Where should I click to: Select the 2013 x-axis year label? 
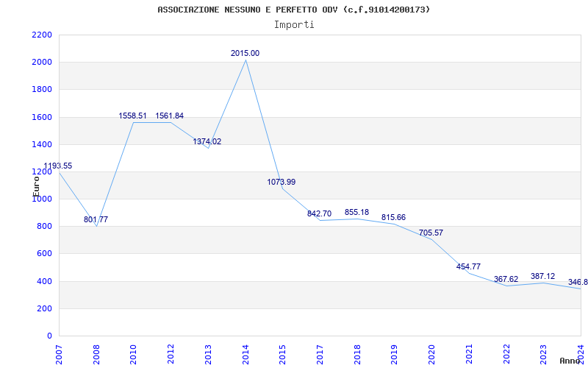(x=208, y=354)
